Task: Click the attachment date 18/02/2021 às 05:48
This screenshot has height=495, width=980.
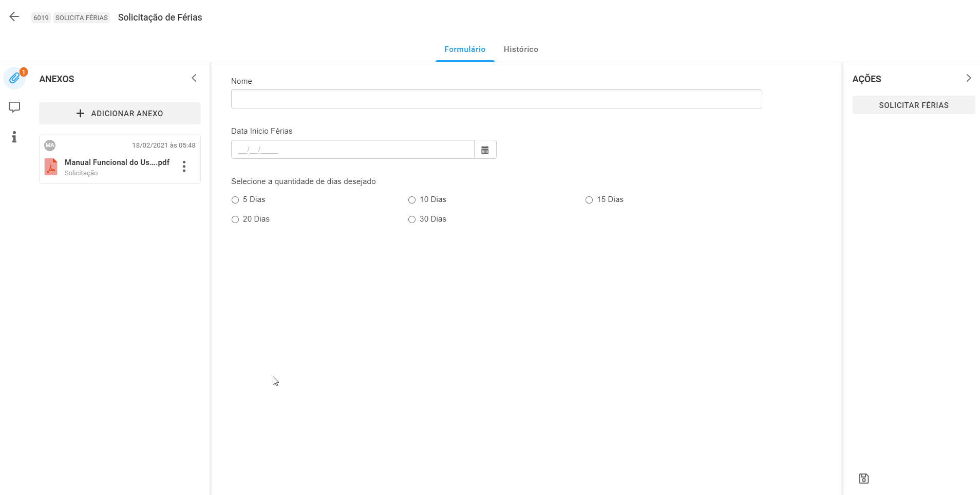Action: pos(164,145)
